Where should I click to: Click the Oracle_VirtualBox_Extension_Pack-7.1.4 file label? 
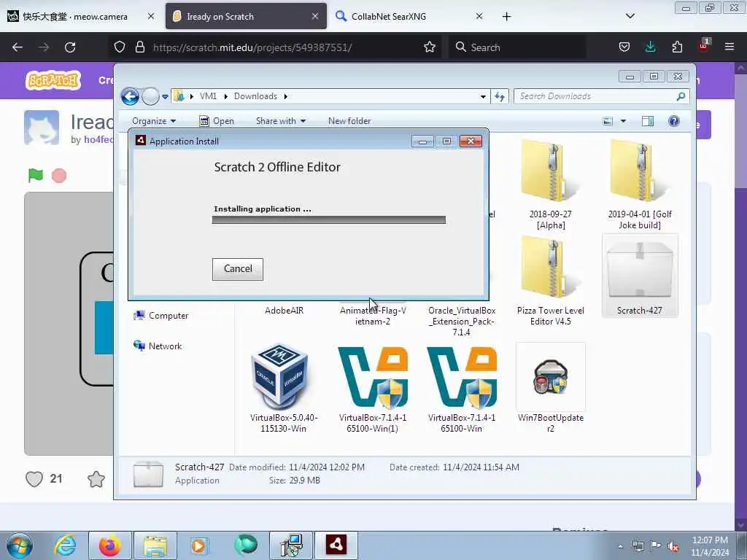pyautogui.click(x=461, y=321)
